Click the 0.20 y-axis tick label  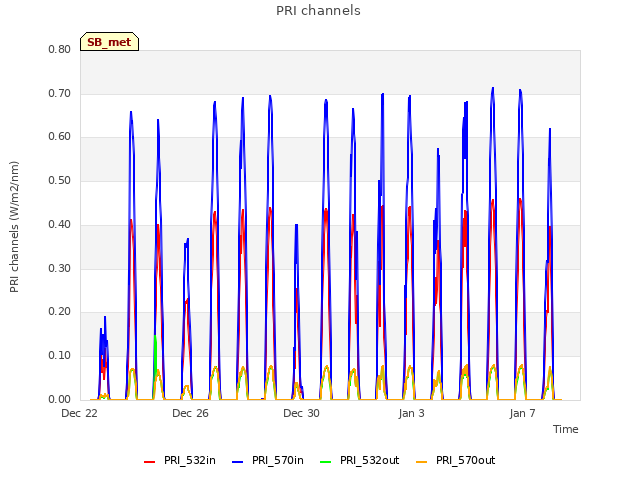(x=60, y=312)
